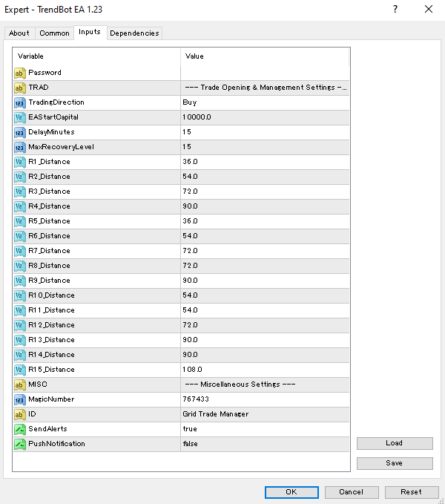Click the icon beside the Password variable

[x=20, y=73]
